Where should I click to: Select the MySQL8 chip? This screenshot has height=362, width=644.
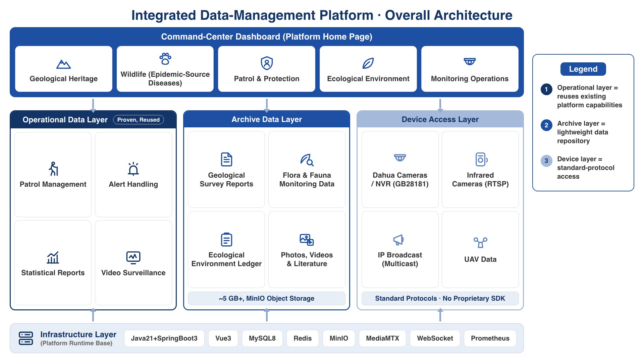[x=262, y=338]
